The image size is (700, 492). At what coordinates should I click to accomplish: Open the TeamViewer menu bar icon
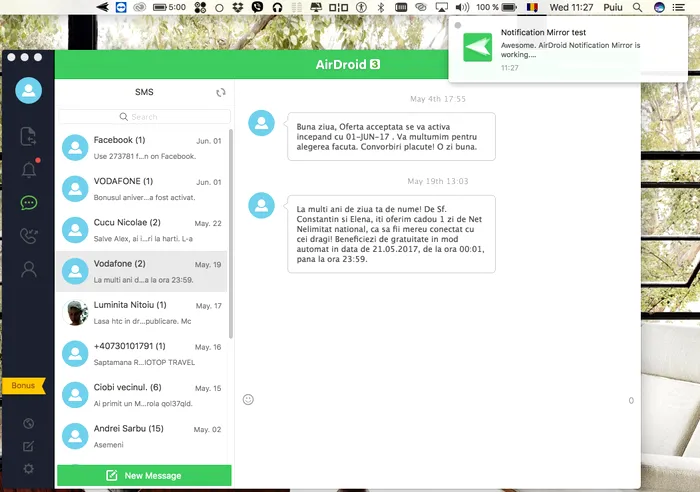click(121, 7)
